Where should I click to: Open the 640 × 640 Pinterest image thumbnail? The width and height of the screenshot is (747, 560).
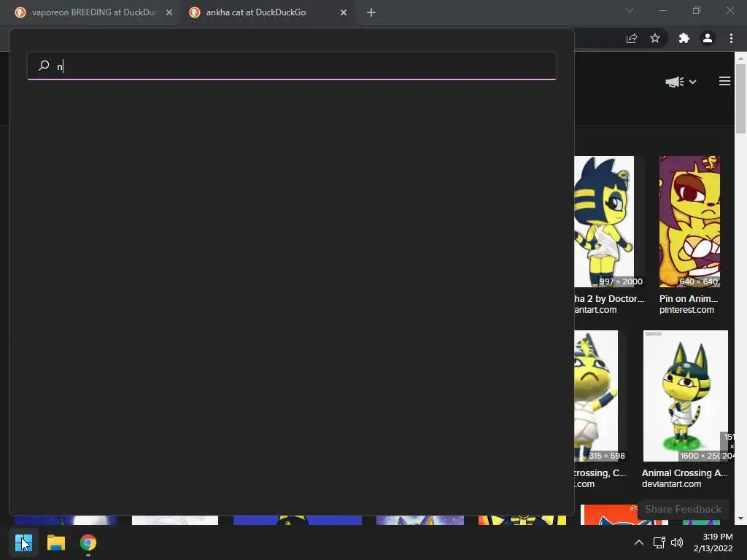(689, 222)
